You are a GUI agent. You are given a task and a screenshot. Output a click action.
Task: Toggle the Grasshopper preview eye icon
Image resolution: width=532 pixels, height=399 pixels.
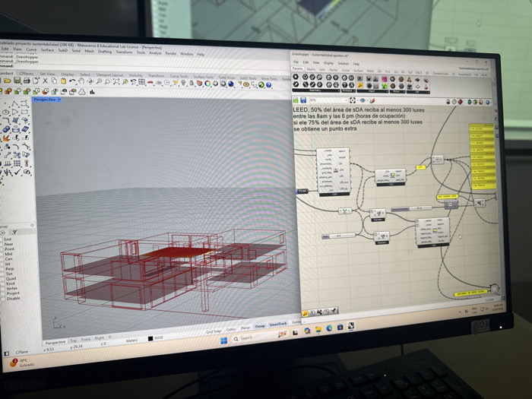tap(363, 100)
